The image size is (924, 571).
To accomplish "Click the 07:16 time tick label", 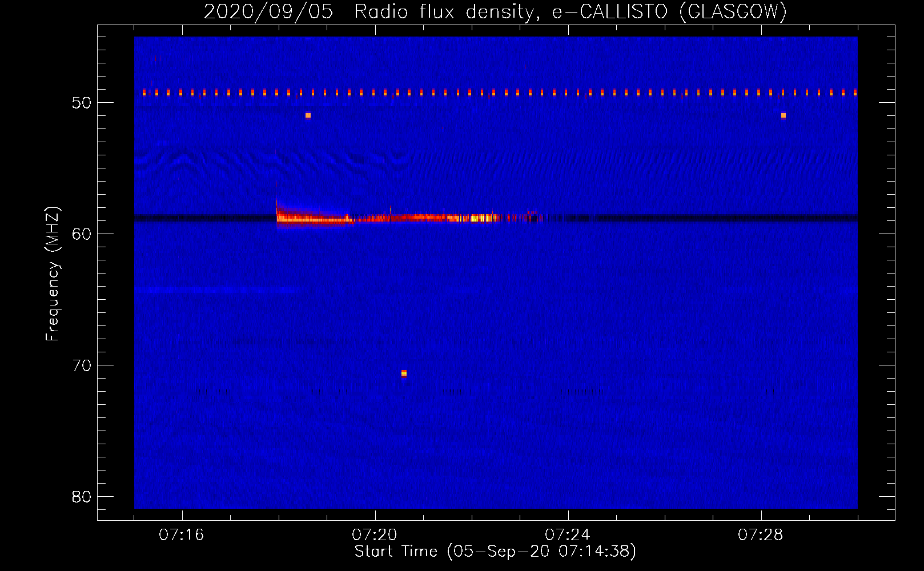I will [x=182, y=534].
